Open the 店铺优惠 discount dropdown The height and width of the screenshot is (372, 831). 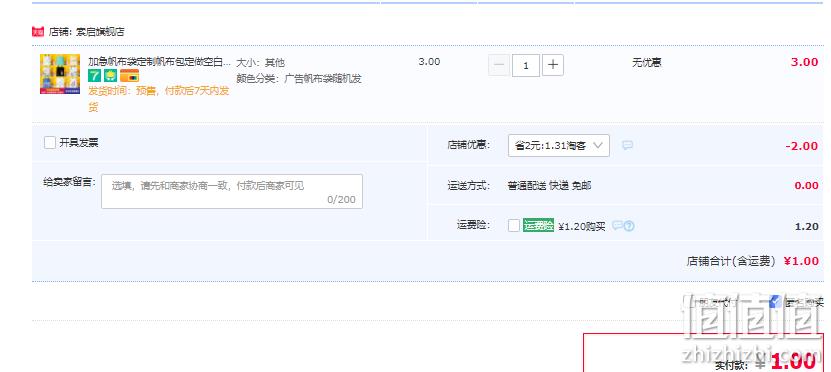click(x=559, y=146)
